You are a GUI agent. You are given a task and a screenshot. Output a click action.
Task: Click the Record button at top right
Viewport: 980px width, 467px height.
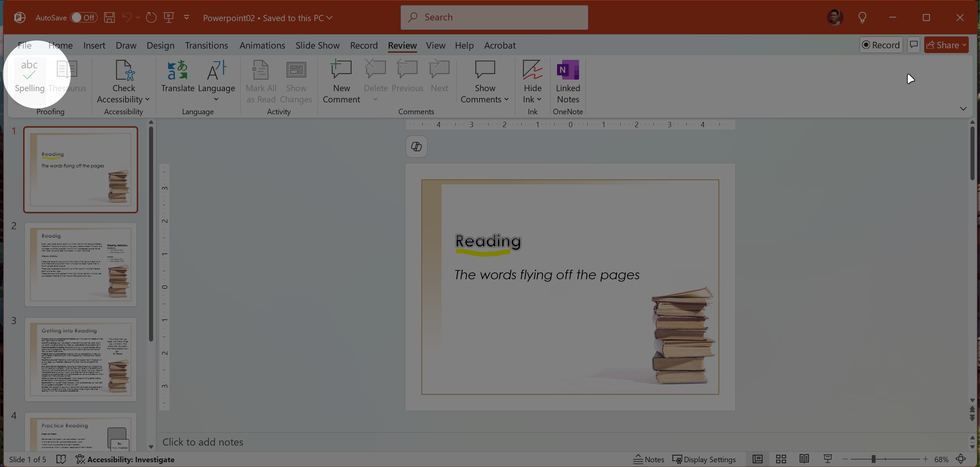pos(881,45)
